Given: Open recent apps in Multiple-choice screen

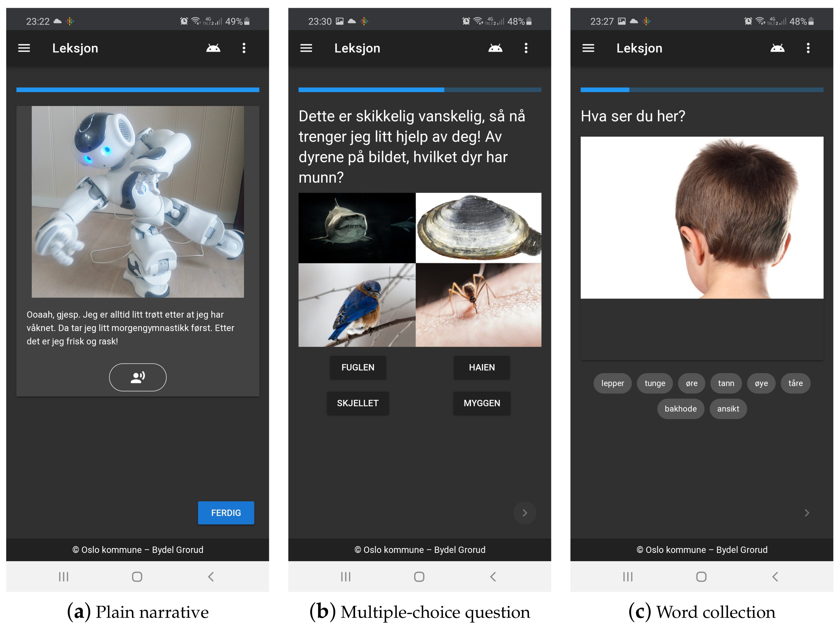Looking at the screenshot, I should (x=345, y=577).
